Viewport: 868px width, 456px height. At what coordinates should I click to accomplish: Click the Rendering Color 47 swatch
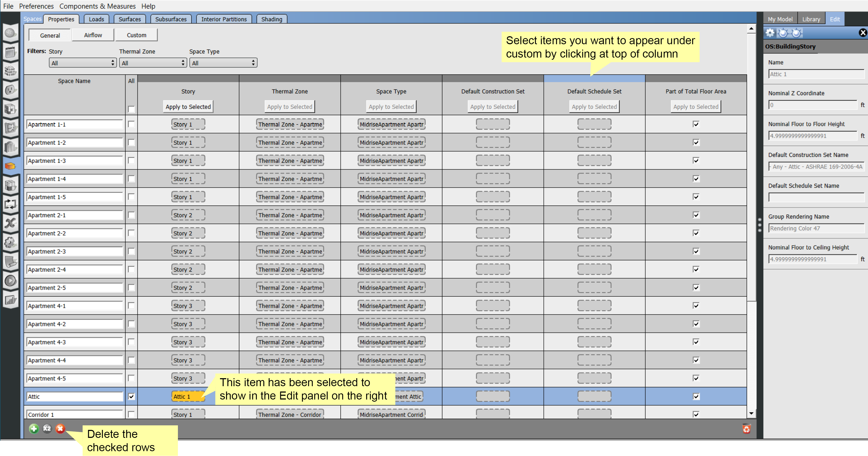coord(816,228)
